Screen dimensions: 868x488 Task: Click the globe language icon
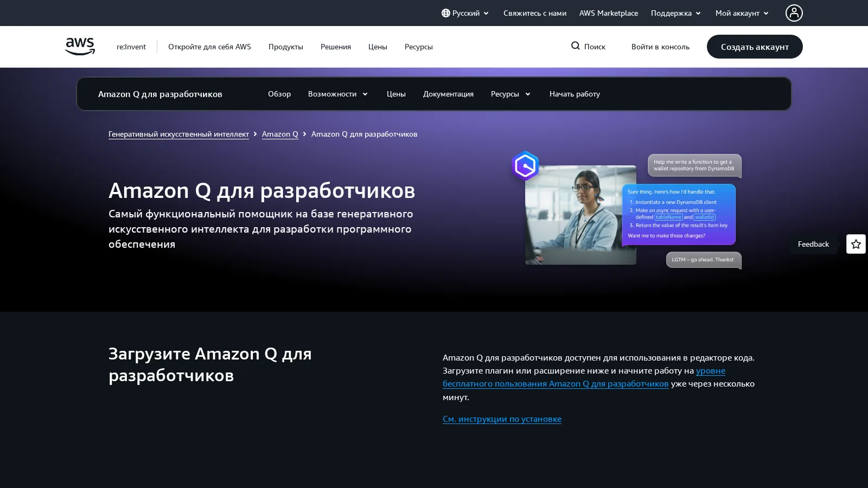click(446, 13)
